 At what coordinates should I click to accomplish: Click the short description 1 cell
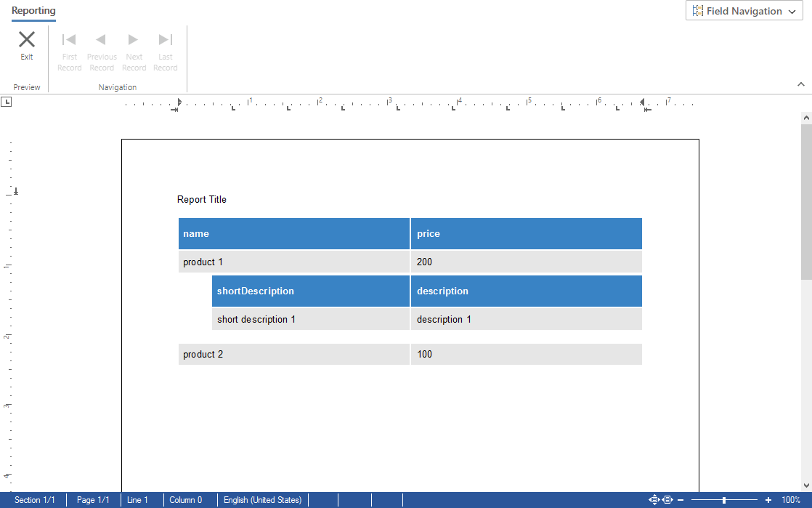311,319
